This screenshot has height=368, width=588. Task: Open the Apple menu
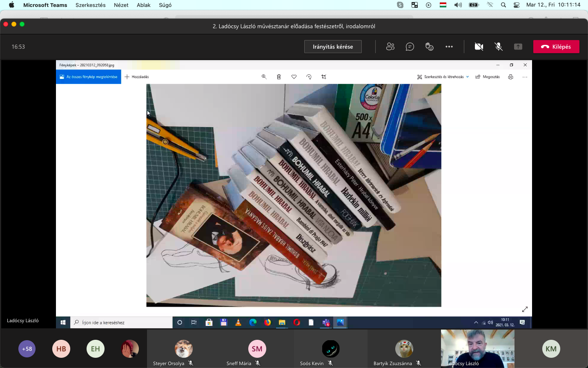click(11, 5)
